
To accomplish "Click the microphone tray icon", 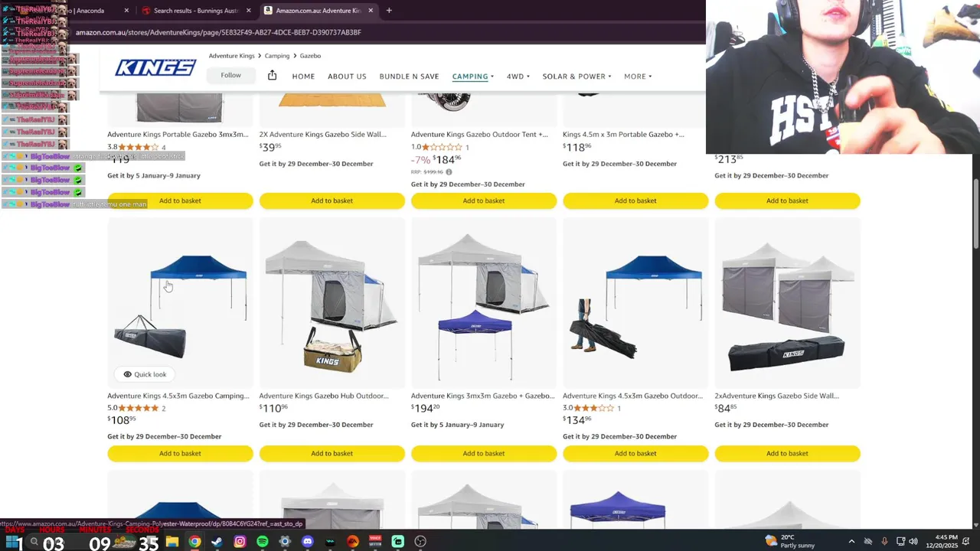I will tap(884, 541).
